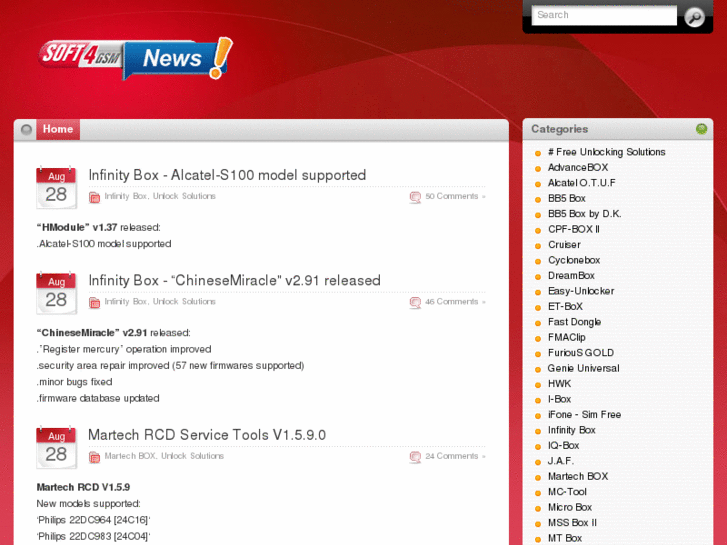This screenshot has width=727, height=545.
Task: Open IQ-Box category
Action: point(563,446)
